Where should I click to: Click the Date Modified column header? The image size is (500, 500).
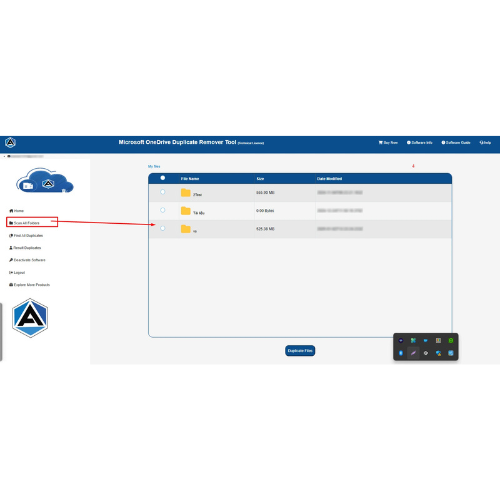click(329, 179)
